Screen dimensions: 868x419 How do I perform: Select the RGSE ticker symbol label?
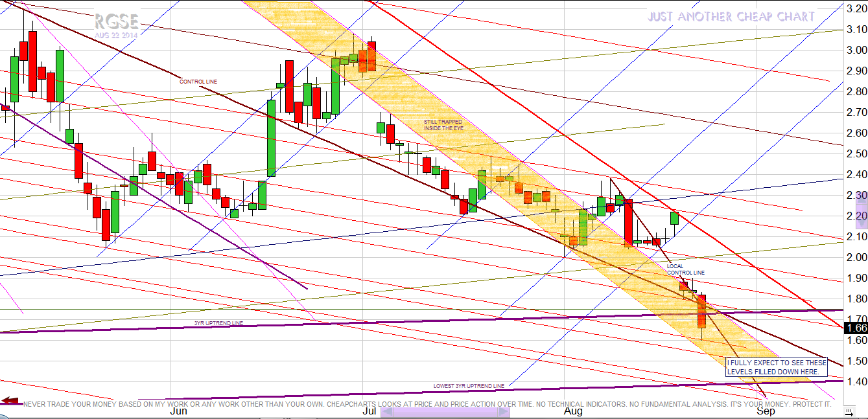[x=117, y=22]
